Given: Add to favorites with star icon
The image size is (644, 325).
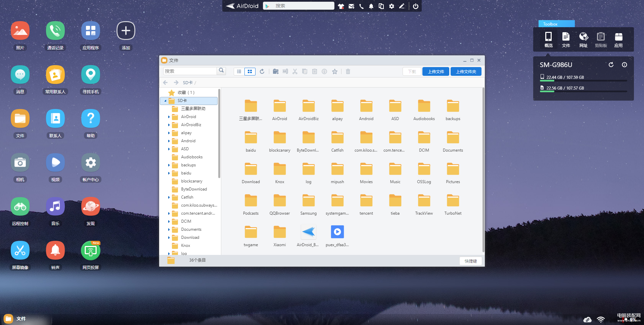Looking at the screenshot, I should 335,71.
